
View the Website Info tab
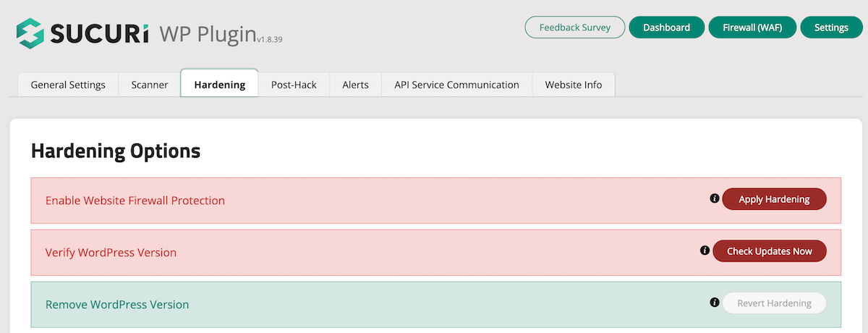coord(574,84)
